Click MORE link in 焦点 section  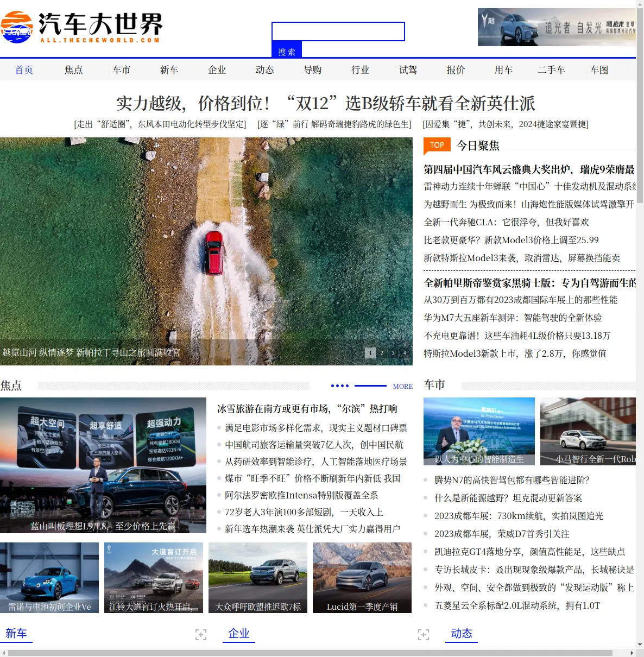point(403,386)
